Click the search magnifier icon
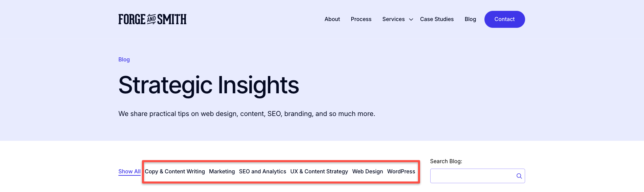The image size is (644, 192). pos(519,176)
